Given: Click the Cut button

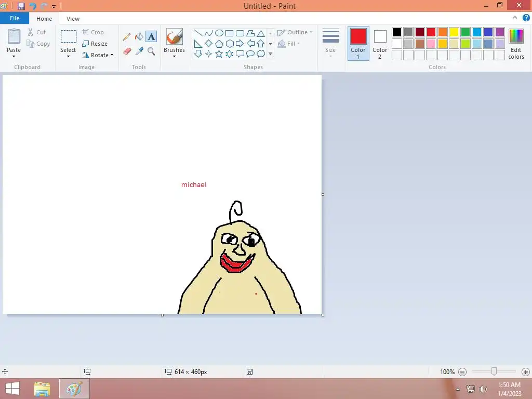Looking at the screenshot, I should pos(37,32).
